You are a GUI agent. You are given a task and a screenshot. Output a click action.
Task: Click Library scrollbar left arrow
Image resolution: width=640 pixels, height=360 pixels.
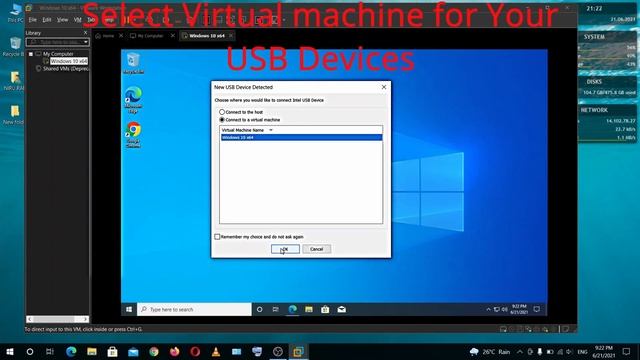tap(29, 319)
